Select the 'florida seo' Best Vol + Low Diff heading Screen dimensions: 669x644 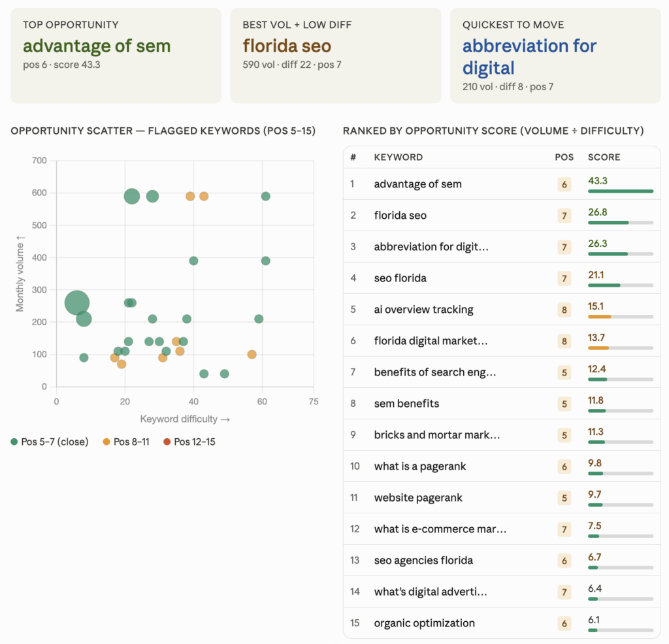(x=287, y=46)
